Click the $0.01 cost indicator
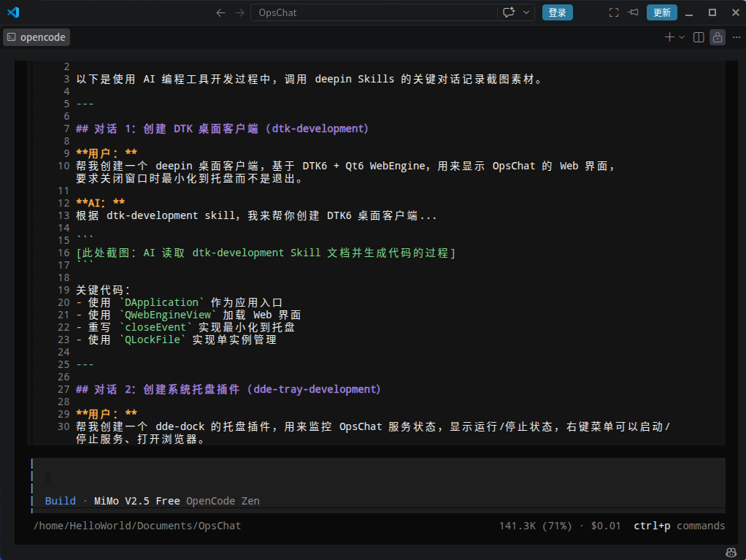This screenshot has width=746, height=560. tap(606, 526)
